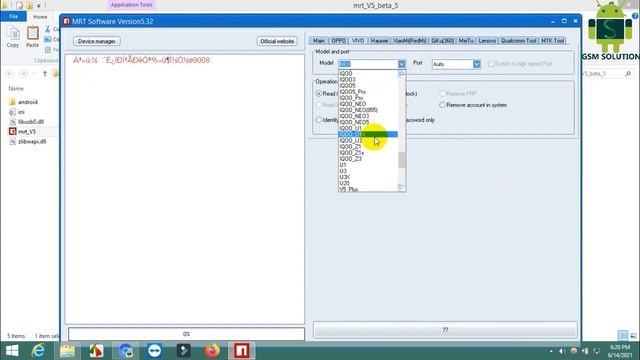Image resolution: width=640 pixels, height=360 pixels.
Task: Click the Paste icon in File Explorer ribbon
Action: (x=32, y=33)
